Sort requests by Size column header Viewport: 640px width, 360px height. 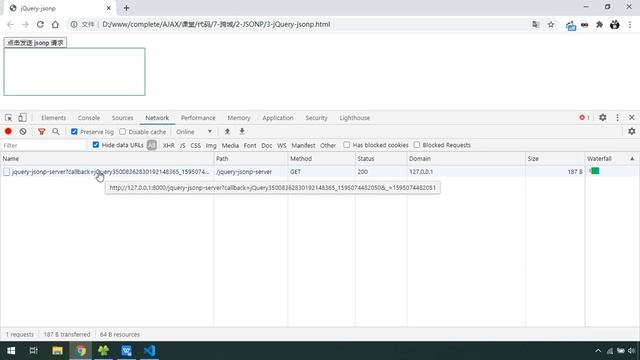[555, 158]
